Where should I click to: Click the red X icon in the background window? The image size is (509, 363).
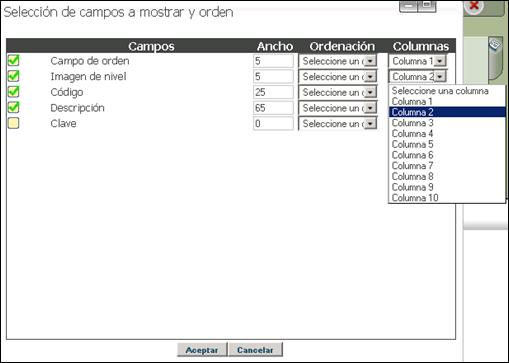474,6
